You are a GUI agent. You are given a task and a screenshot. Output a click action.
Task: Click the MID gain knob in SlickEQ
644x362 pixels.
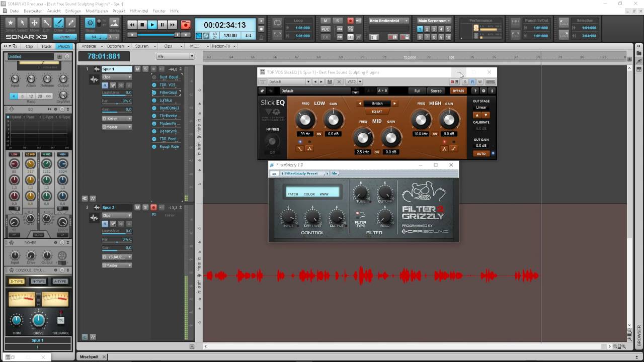[x=391, y=137]
